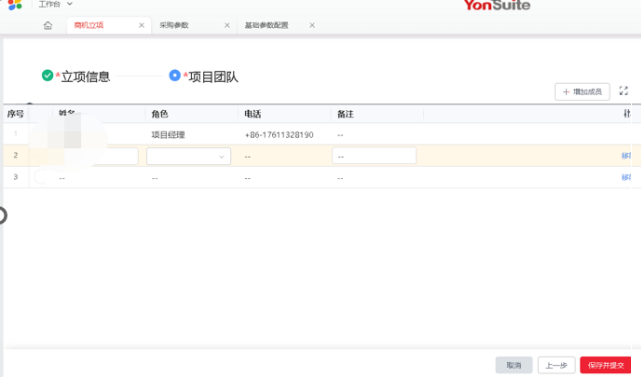Screen dimensions: 641x383
Task: Open the 工作台 workspace dropdown
Action: [x=56, y=4]
